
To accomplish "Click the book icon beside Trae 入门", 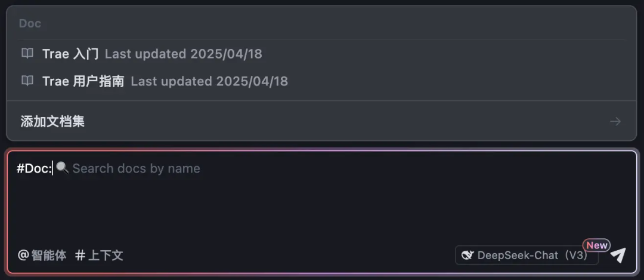I will click(27, 54).
